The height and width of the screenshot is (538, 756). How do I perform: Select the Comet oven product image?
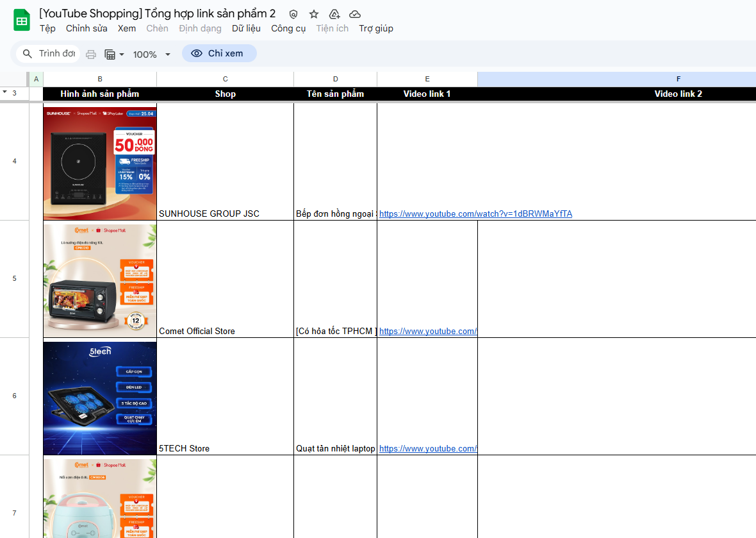point(100,280)
